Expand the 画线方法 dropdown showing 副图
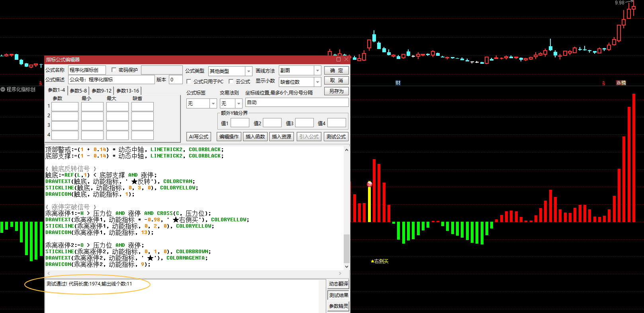This screenshot has height=313, width=644. (317, 71)
